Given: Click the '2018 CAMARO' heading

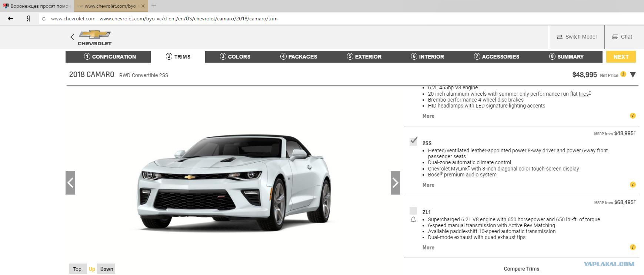Looking at the screenshot, I should 92,74.
